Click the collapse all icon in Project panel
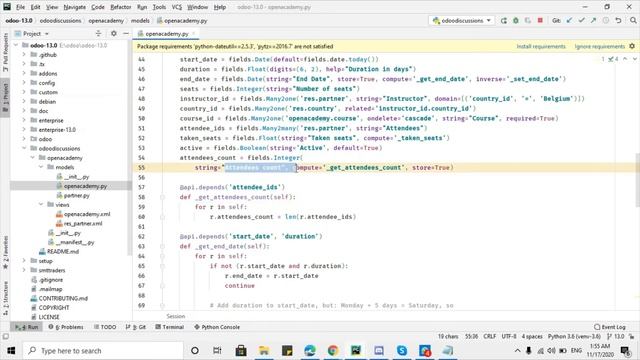The height and width of the screenshot is (360, 640). point(98,33)
